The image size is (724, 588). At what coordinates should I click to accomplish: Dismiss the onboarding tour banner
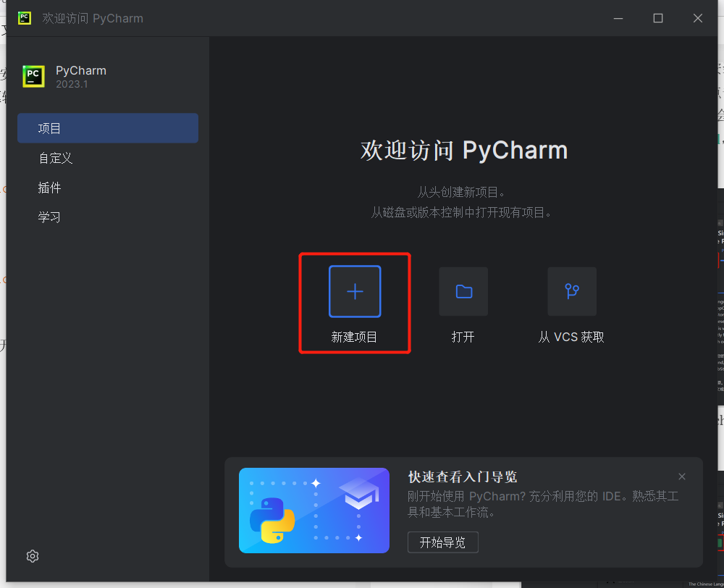click(682, 476)
